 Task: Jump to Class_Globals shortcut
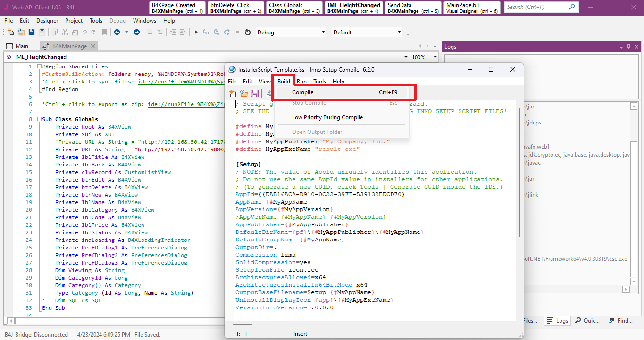[294, 8]
